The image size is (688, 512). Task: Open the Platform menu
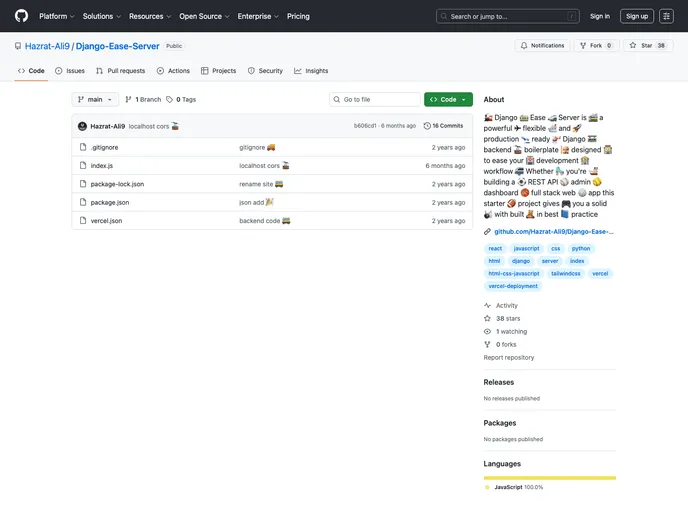pyautogui.click(x=57, y=16)
